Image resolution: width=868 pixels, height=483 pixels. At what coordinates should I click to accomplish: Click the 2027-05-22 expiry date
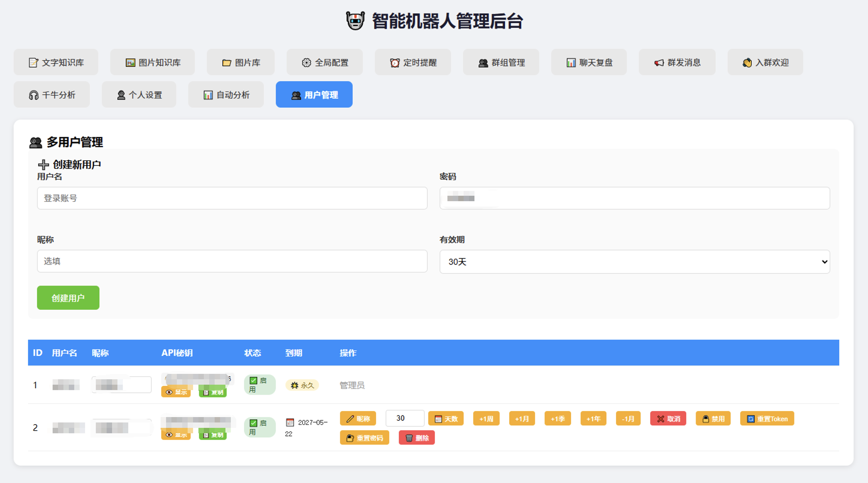pyautogui.click(x=307, y=428)
